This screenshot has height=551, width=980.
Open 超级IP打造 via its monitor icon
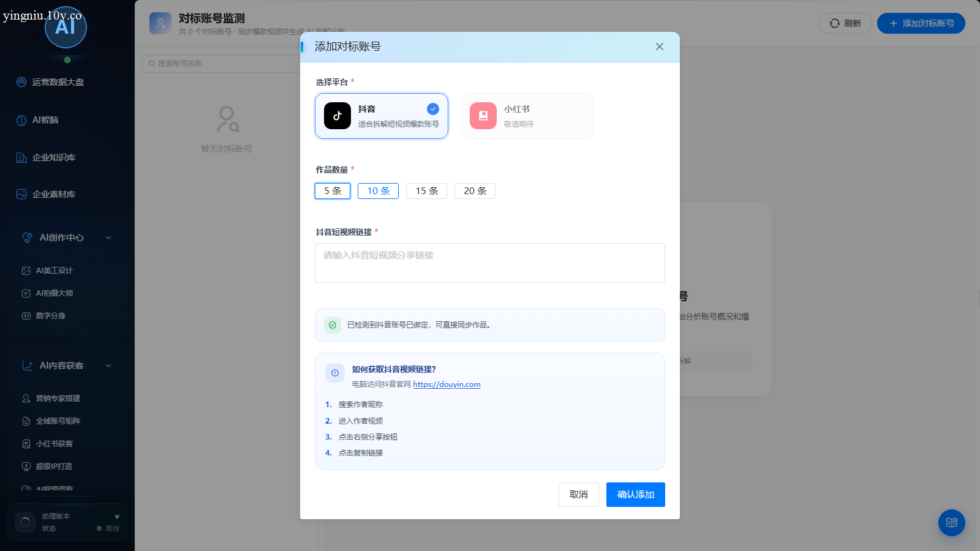pos(26,467)
